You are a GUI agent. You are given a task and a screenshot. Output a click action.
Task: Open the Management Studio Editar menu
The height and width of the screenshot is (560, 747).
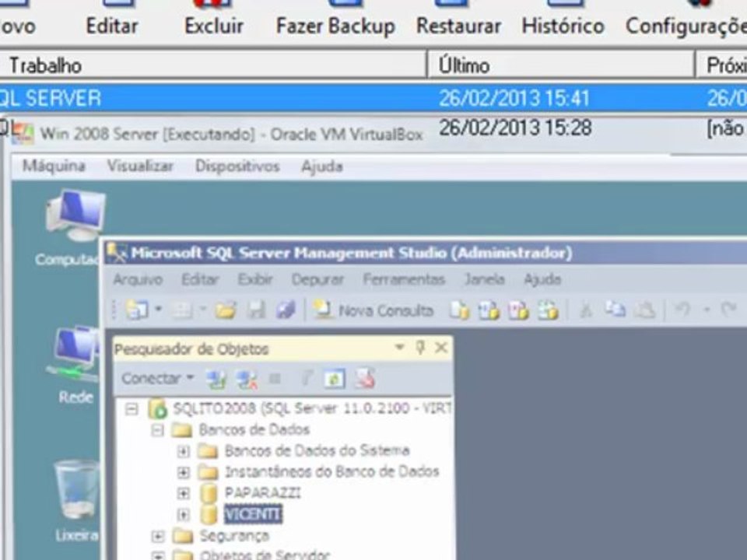coord(200,279)
